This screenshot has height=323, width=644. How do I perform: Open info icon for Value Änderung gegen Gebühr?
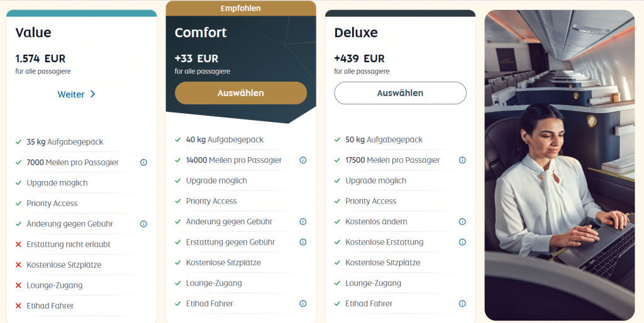pyautogui.click(x=143, y=224)
